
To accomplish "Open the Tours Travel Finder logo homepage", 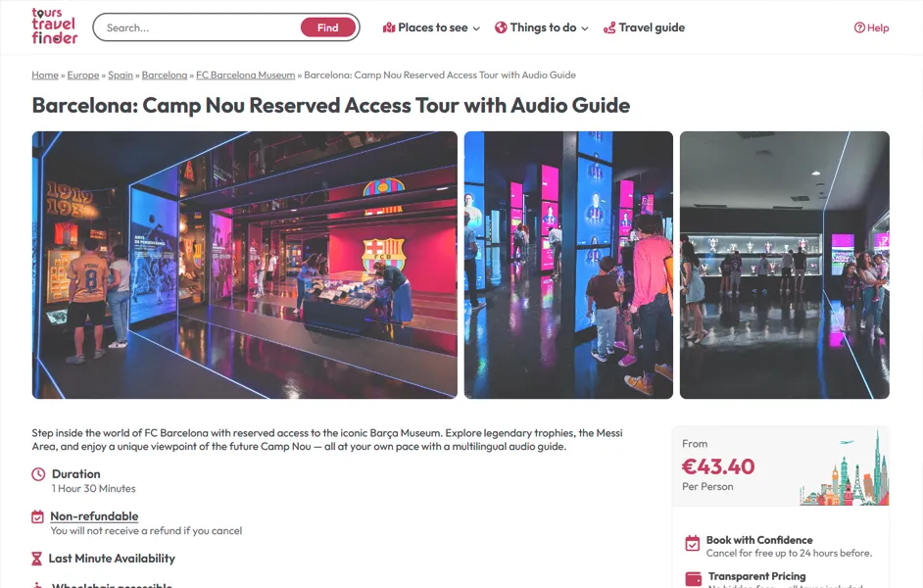I will point(54,26).
